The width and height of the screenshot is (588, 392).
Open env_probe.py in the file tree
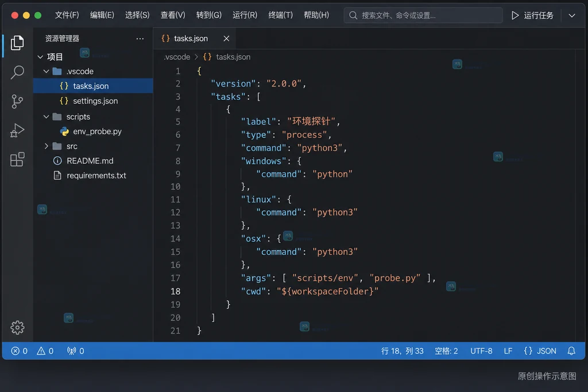coord(93,131)
